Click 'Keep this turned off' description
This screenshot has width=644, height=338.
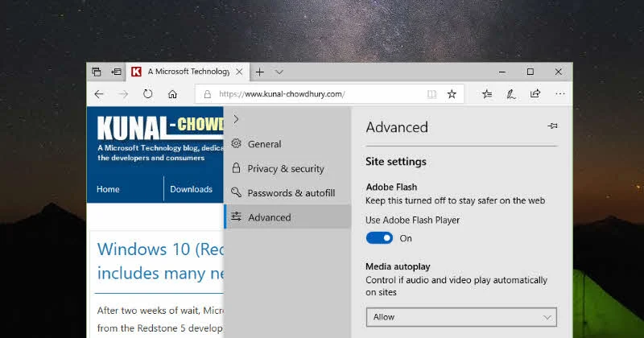tap(455, 200)
